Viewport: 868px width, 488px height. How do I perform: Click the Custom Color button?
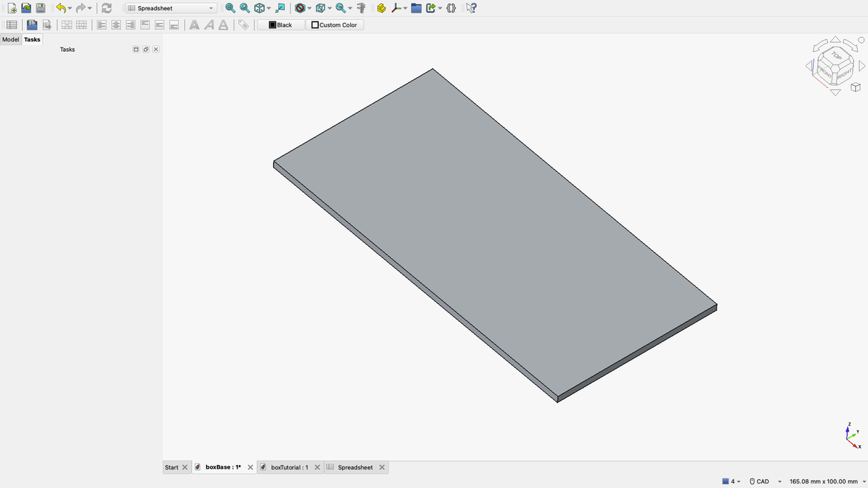tap(335, 24)
